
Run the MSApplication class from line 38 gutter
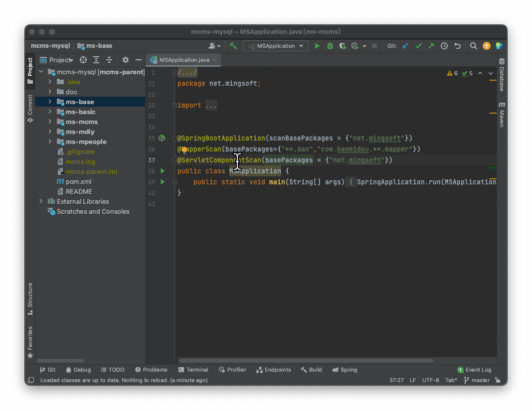tap(163, 171)
